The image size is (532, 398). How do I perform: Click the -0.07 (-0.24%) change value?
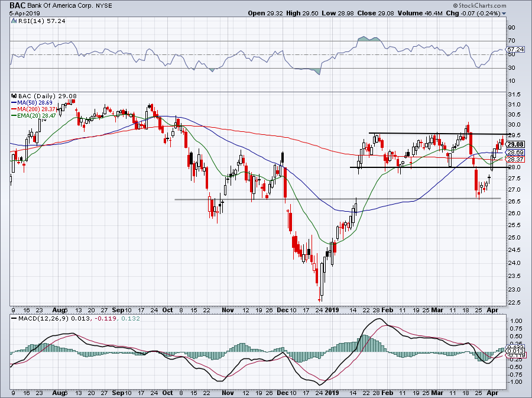click(481, 13)
